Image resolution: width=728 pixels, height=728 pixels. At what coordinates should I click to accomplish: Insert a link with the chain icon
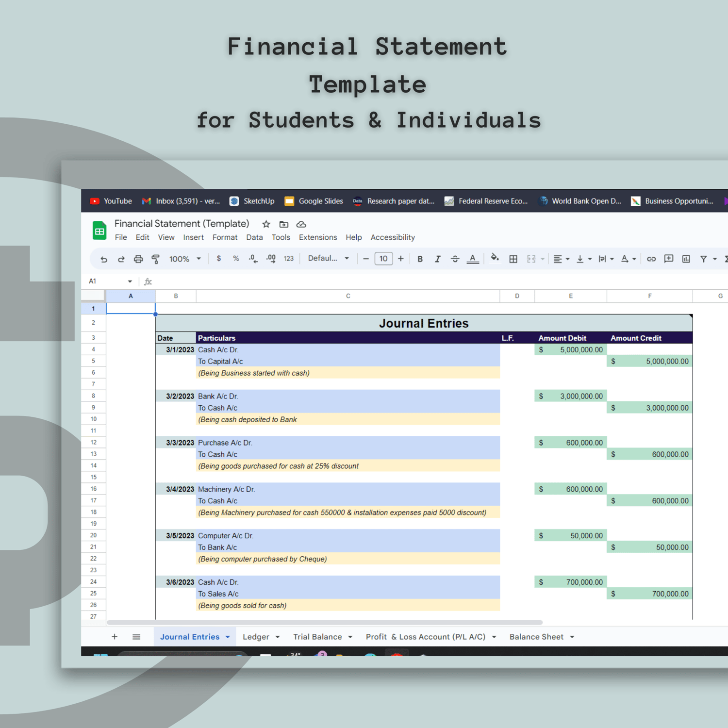(651, 259)
